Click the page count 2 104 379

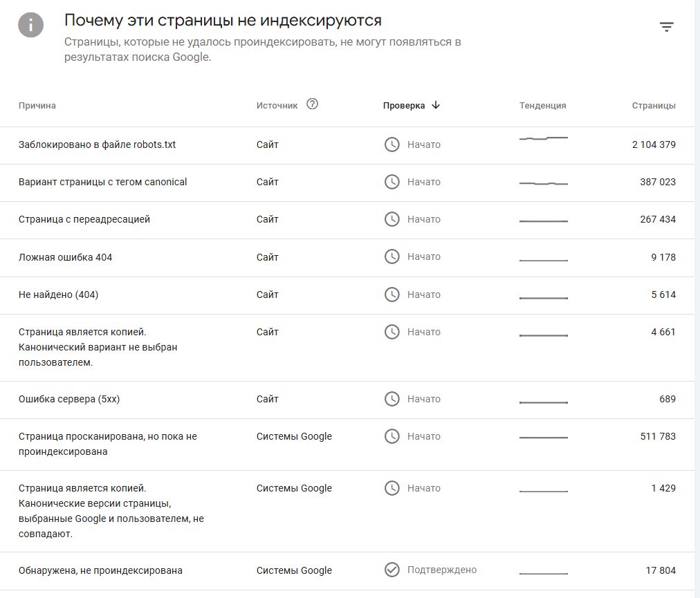(x=654, y=144)
